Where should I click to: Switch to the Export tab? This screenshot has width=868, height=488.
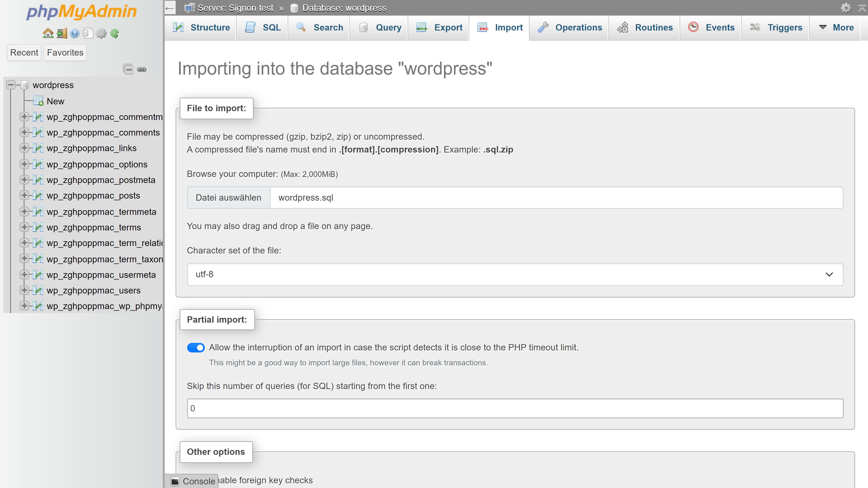coord(438,28)
